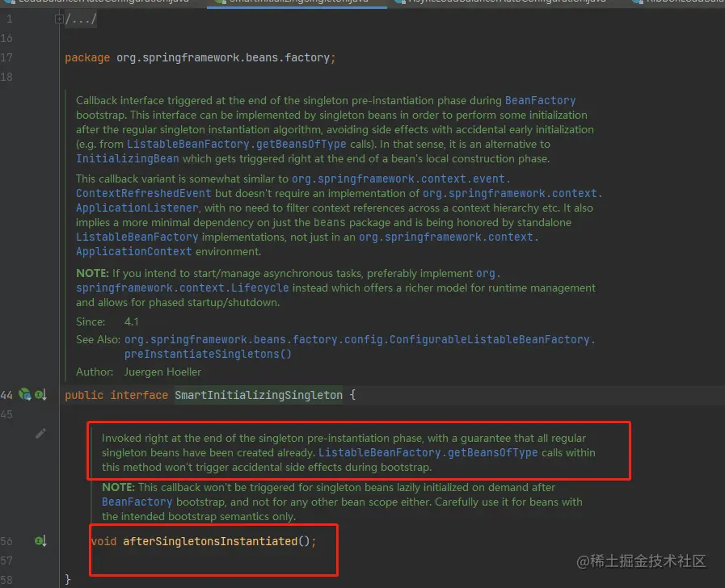Follow ListableBeanFactory.getBeansOfType link in the class doc
Viewport: 725px width, 588px height.
236,144
